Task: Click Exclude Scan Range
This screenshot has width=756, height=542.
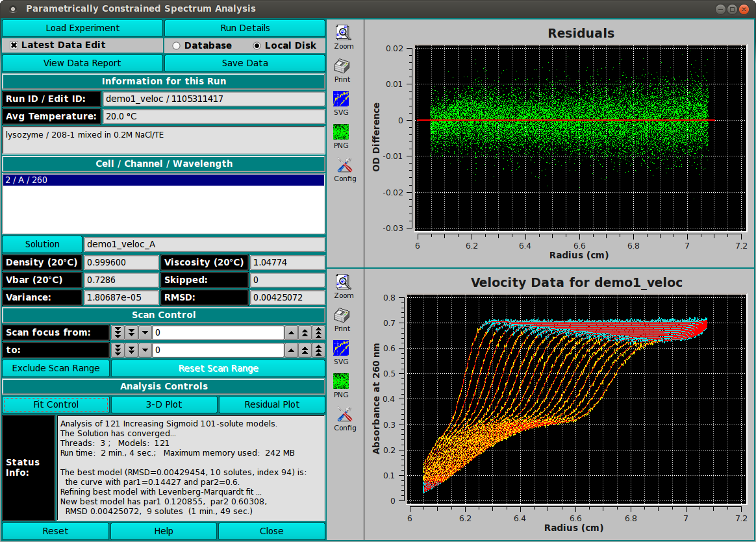Action: [x=56, y=368]
